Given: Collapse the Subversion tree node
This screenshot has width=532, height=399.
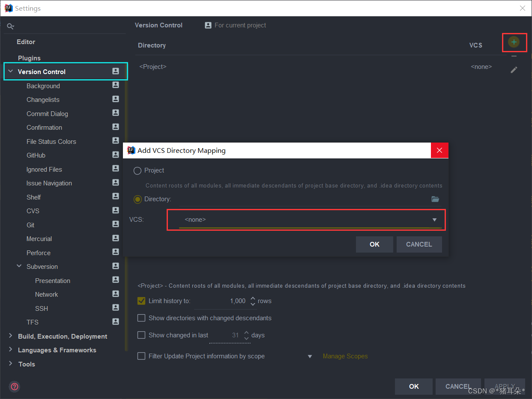Looking at the screenshot, I should pos(19,266).
